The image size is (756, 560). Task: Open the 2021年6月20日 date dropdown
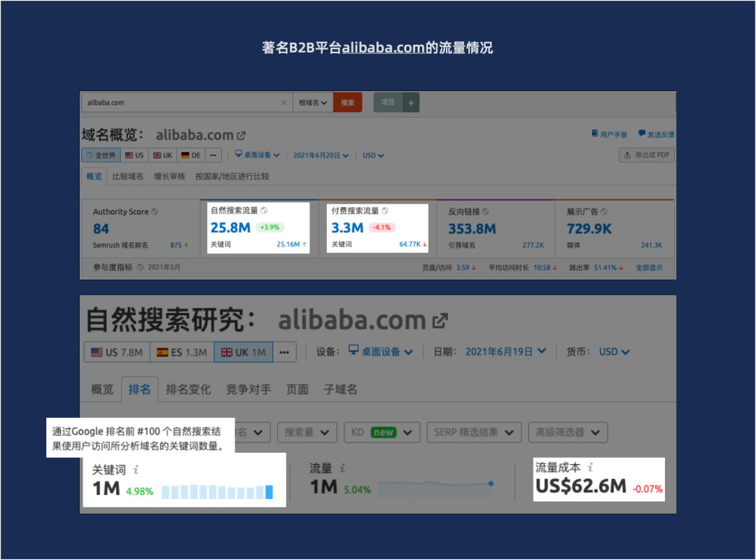point(321,155)
